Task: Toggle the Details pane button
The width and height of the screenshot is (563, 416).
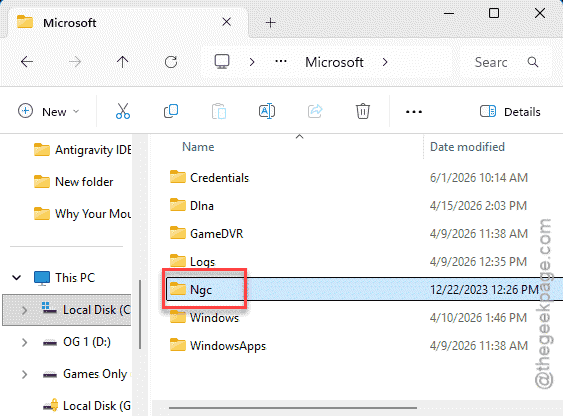Action: 510,112
